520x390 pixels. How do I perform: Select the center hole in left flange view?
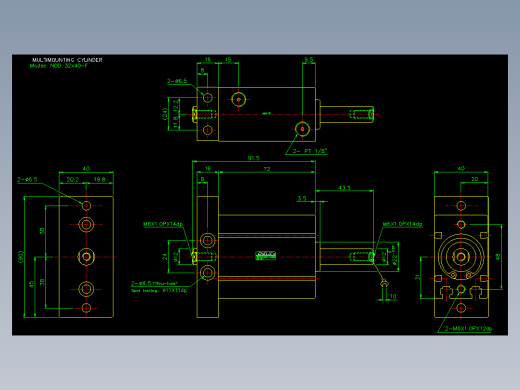[x=86, y=257]
